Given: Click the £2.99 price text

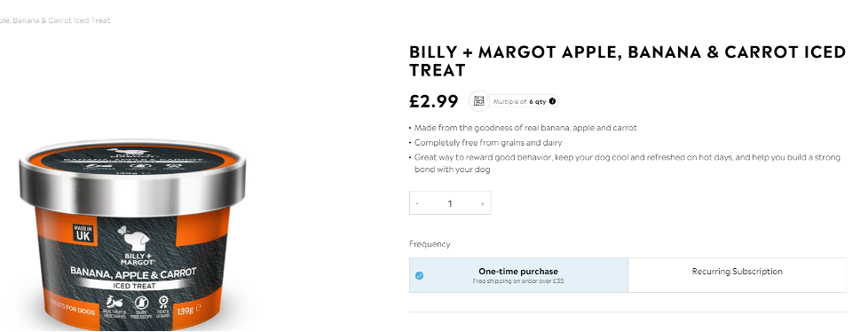Looking at the screenshot, I should click(x=433, y=101).
